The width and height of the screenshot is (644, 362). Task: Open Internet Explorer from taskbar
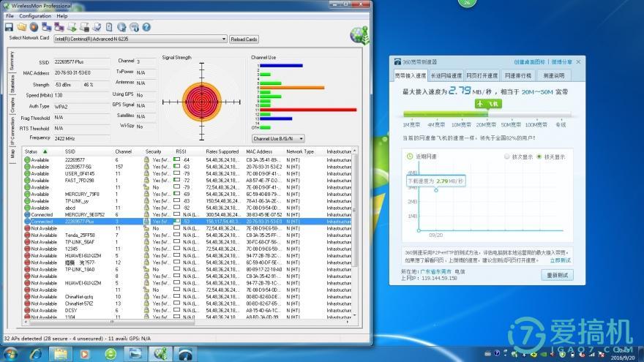36,354
